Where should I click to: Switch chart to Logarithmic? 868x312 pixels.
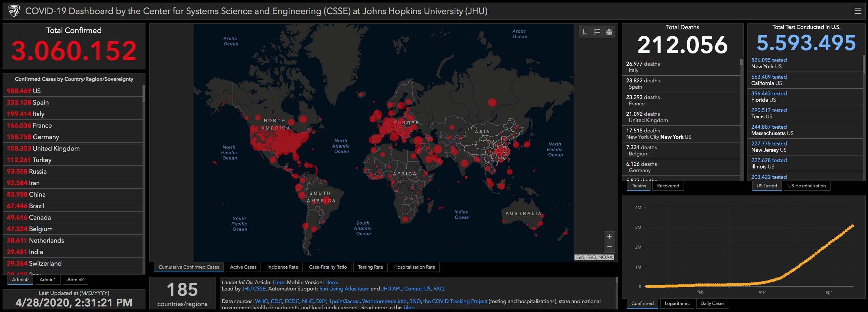click(677, 303)
